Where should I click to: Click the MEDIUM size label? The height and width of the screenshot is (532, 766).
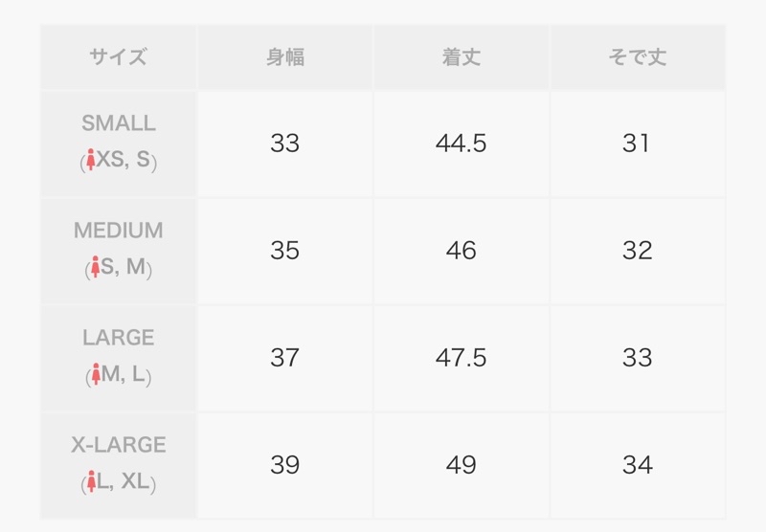pos(118,231)
